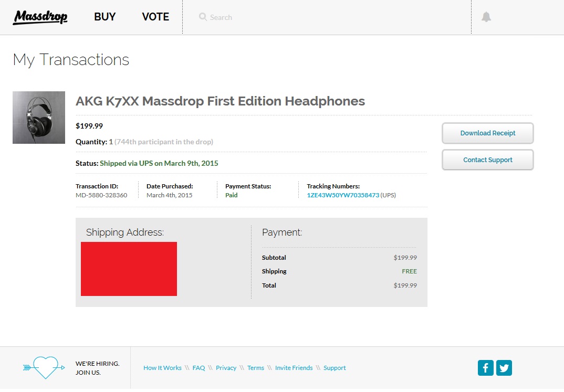Viewport: 564px width, 392px height.
Task: Open the VOTE menu
Action: (155, 17)
